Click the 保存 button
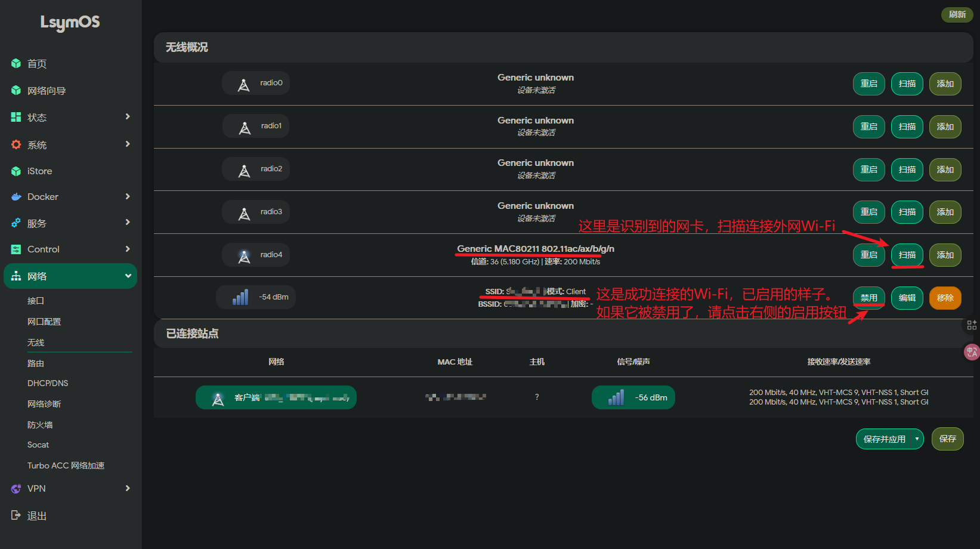980x549 pixels. 948,439
